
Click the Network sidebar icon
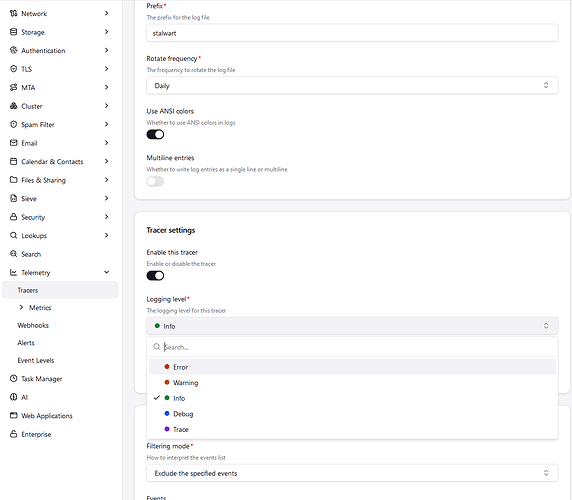13,13
